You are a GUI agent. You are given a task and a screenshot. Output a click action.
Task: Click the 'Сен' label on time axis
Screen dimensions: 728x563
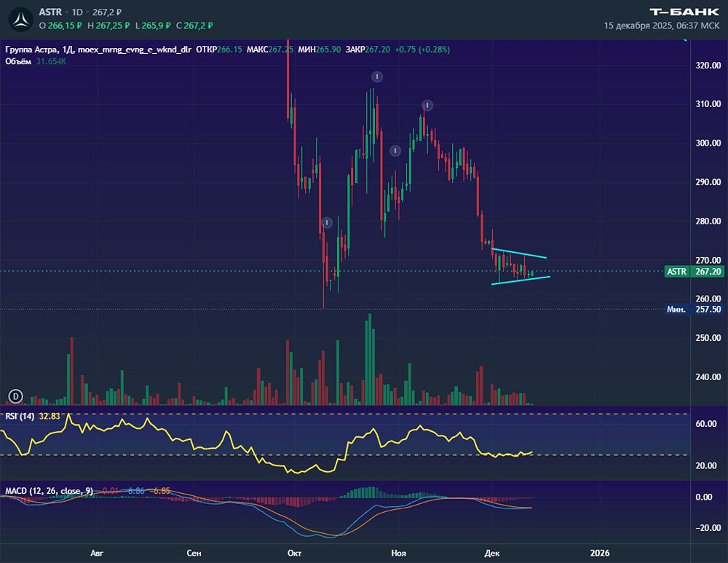click(x=194, y=553)
